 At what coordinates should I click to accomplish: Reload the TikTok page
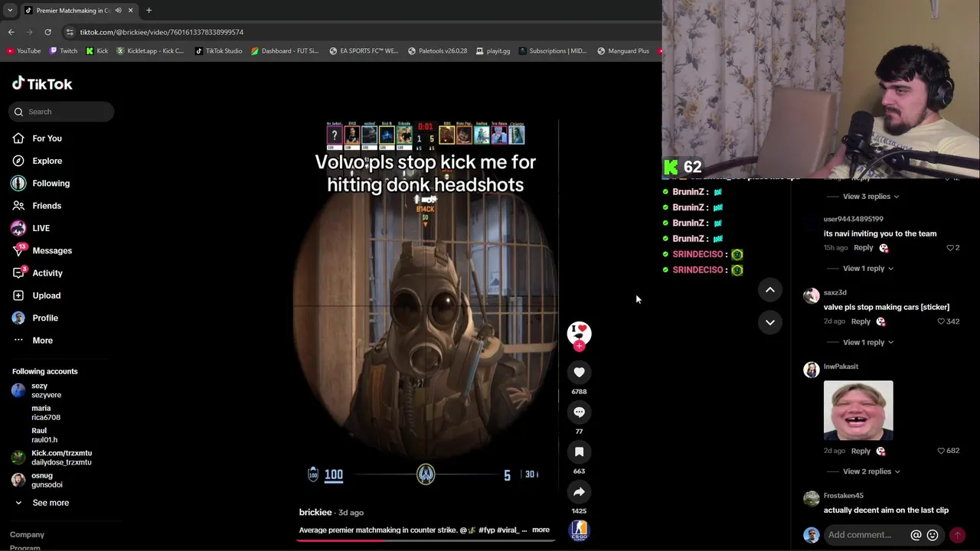coord(47,32)
